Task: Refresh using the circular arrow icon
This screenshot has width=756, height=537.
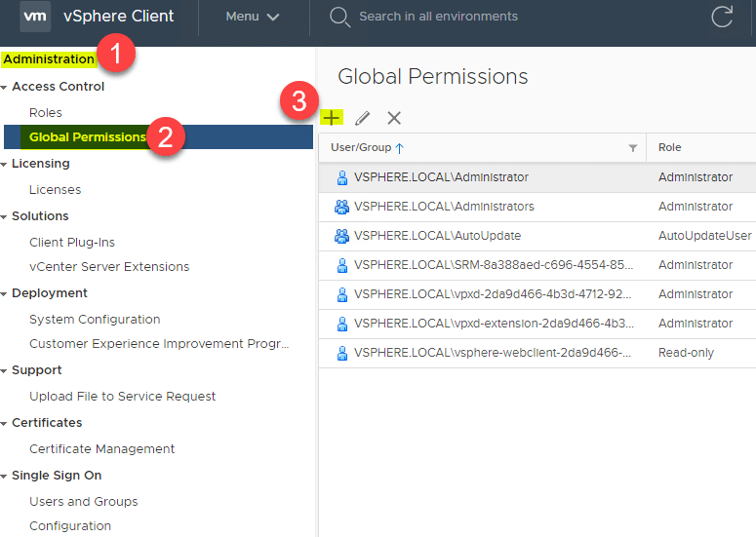Action: [722, 17]
